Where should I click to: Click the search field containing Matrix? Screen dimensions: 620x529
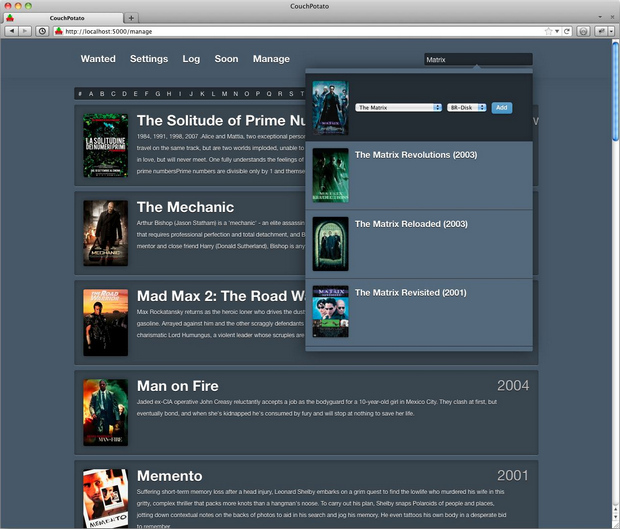click(478, 59)
